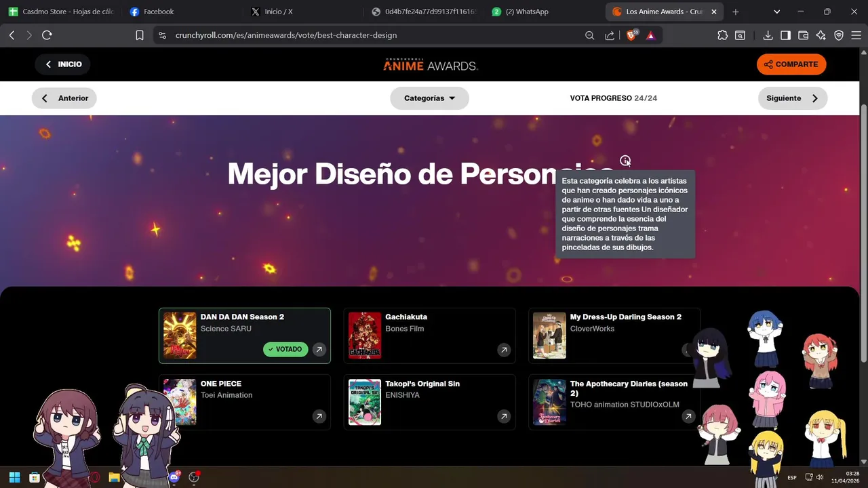
Task: Toggle the browser sidebar panel icon
Action: [785, 35]
